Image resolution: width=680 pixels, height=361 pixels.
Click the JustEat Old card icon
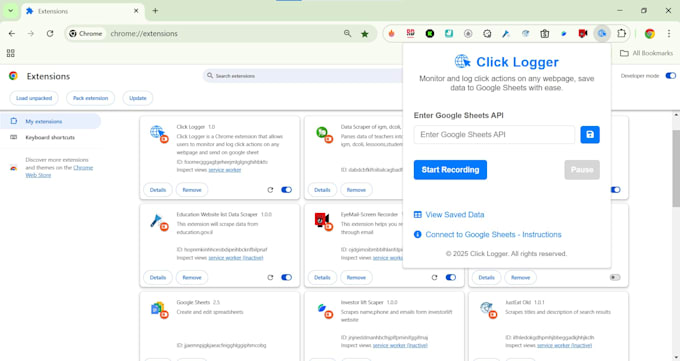[x=487, y=309]
